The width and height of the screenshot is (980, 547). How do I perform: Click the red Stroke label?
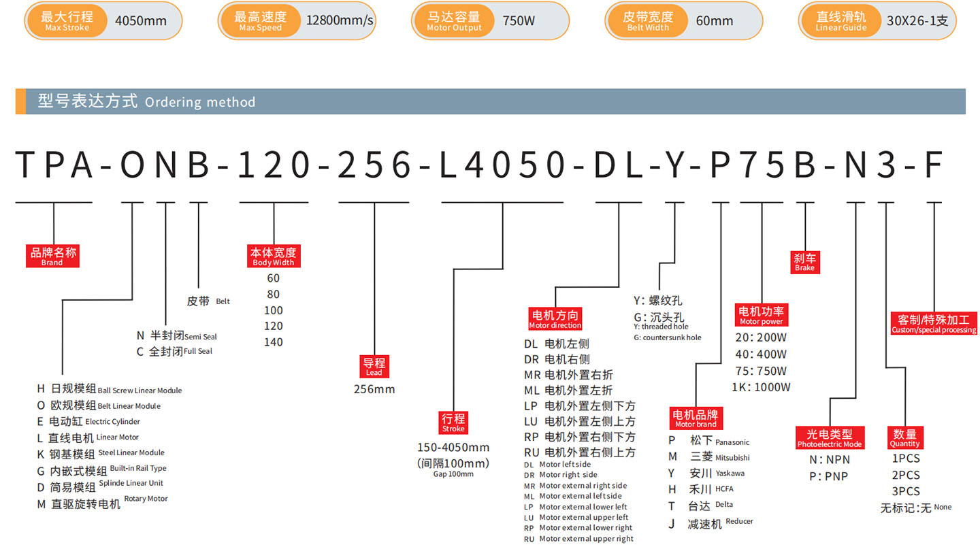[x=453, y=422]
